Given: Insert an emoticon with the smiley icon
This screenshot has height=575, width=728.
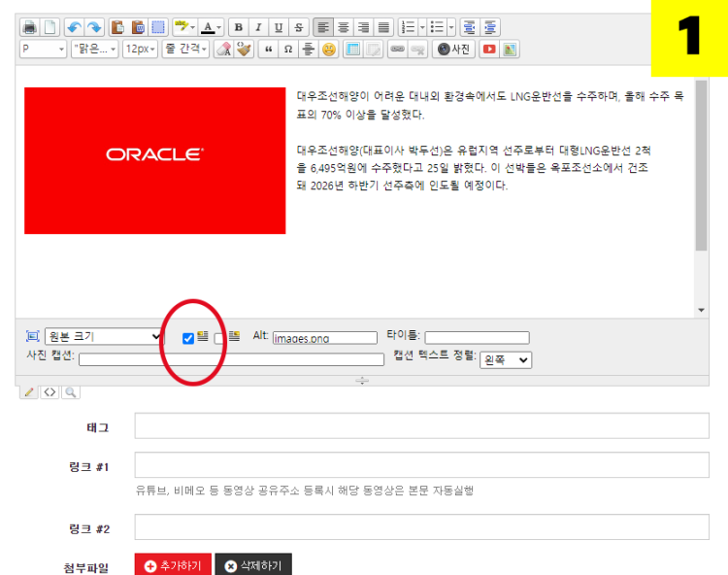Looking at the screenshot, I should [x=329, y=50].
